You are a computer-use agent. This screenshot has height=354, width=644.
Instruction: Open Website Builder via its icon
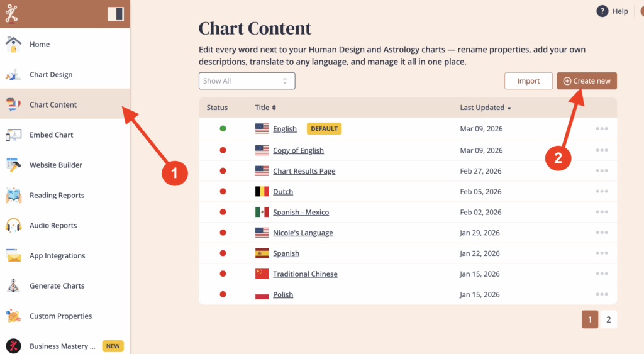13,165
